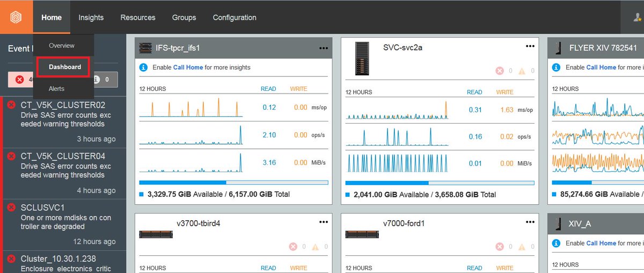The image size is (644, 273).
Task: Click info icon in FLYER XIV 782541 card
Action: (x=556, y=67)
